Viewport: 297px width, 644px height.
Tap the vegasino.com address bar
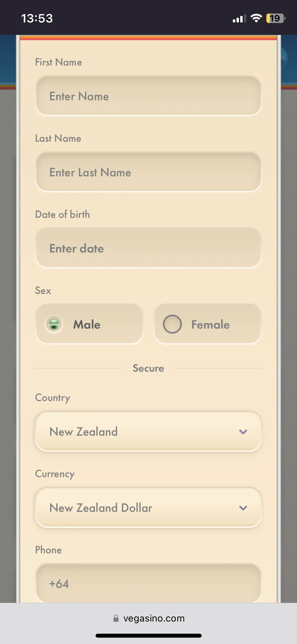pyautogui.click(x=154, y=618)
